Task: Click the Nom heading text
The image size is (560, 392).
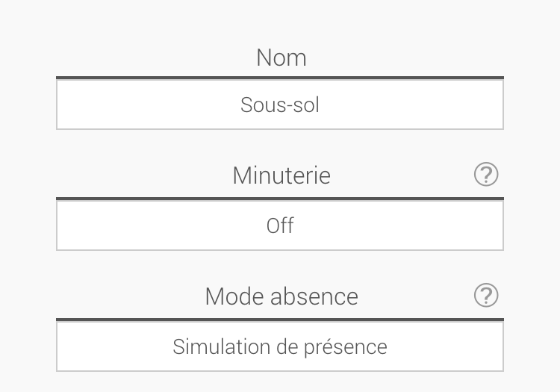Action: pyautogui.click(x=281, y=57)
